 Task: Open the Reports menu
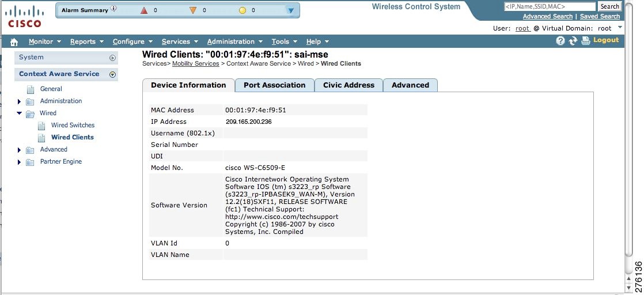[x=86, y=41]
